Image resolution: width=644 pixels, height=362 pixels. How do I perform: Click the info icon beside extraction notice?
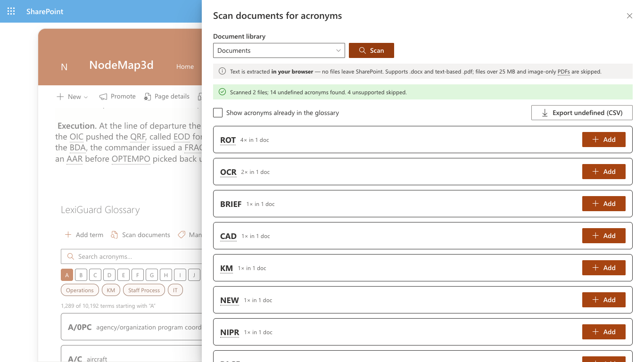pyautogui.click(x=222, y=72)
